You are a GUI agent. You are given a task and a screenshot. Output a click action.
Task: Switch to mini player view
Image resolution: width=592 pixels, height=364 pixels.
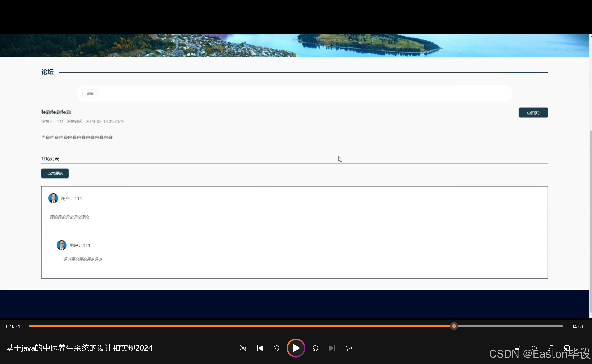coord(567,348)
